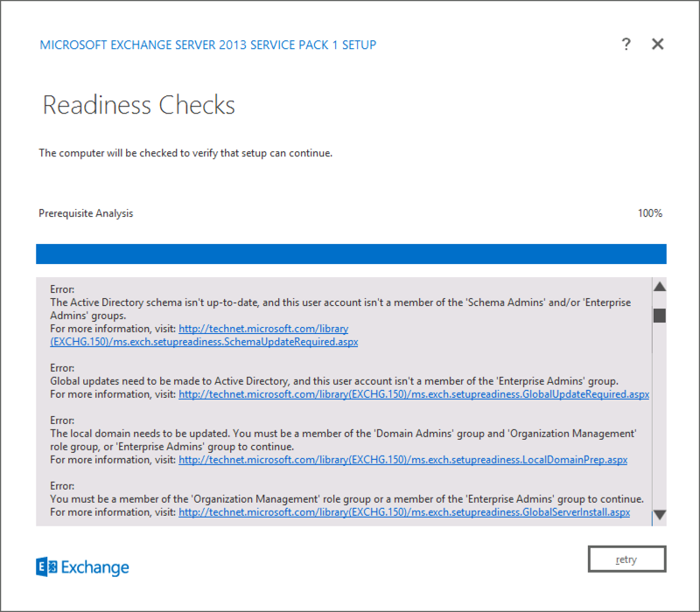The height and width of the screenshot is (612, 700).
Task: Click the 'You must be a member of the Organization Management' error text
Action: (346, 498)
